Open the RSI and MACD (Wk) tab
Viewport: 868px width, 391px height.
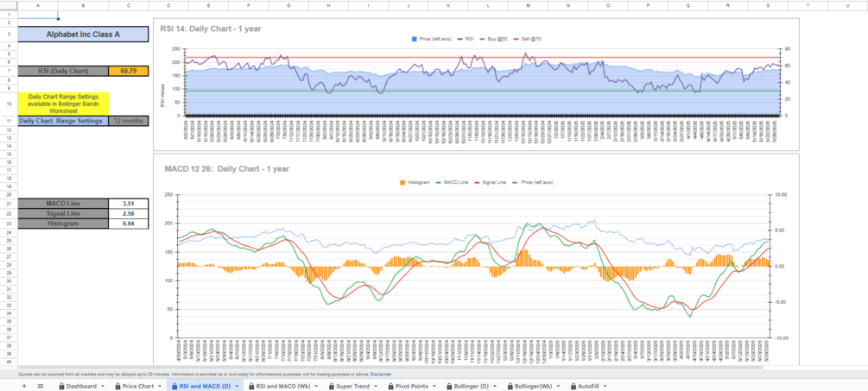pyautogui.click(x=282, y=386)
